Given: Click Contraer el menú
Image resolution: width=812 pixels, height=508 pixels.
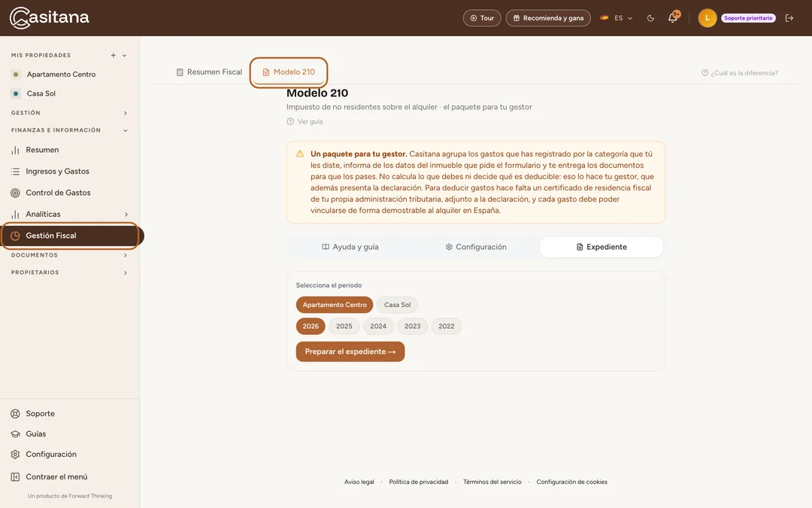Looking at the screenshot, I should click(57, 477).
